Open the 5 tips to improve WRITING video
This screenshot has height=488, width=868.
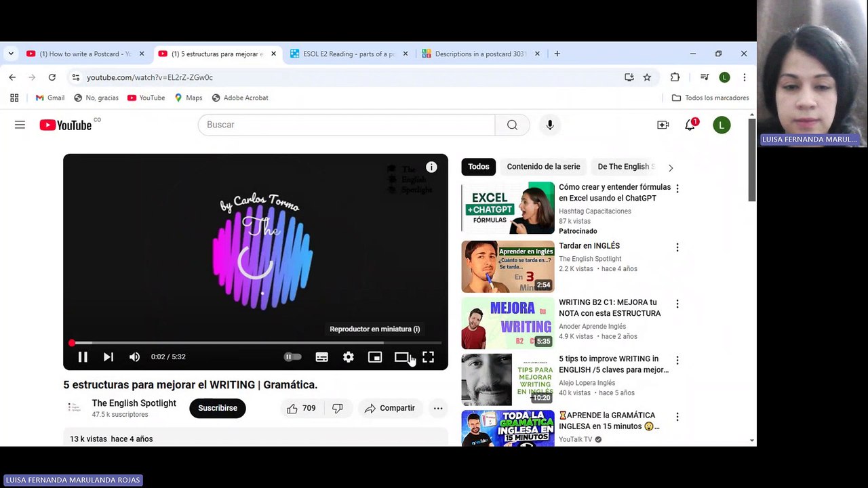614,364
